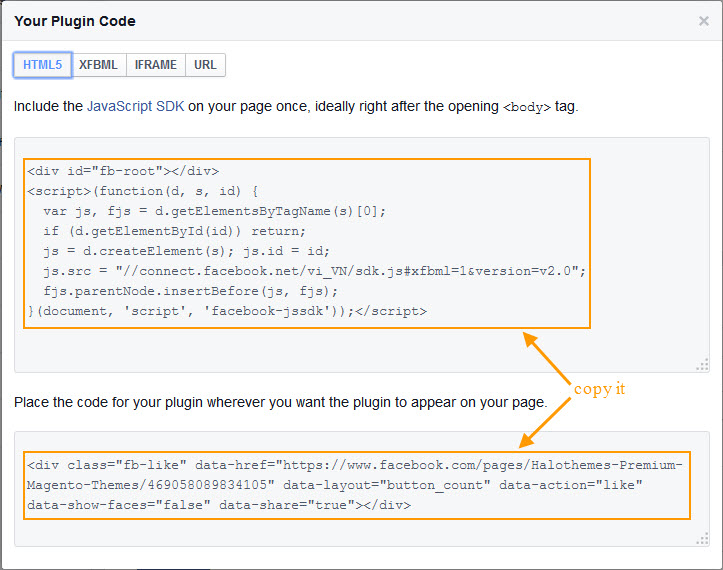
Task: Switch to the XFBML tab
Action: pyautogui.click(x=98, y=65)
